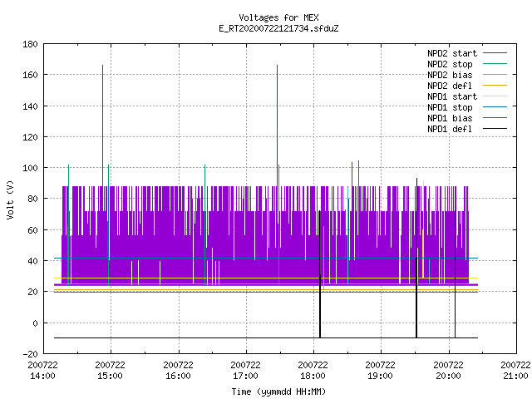Screen dimensions: 532x399
Task: Click the purple NPD2 start legend line
Action: coord(495,53)
